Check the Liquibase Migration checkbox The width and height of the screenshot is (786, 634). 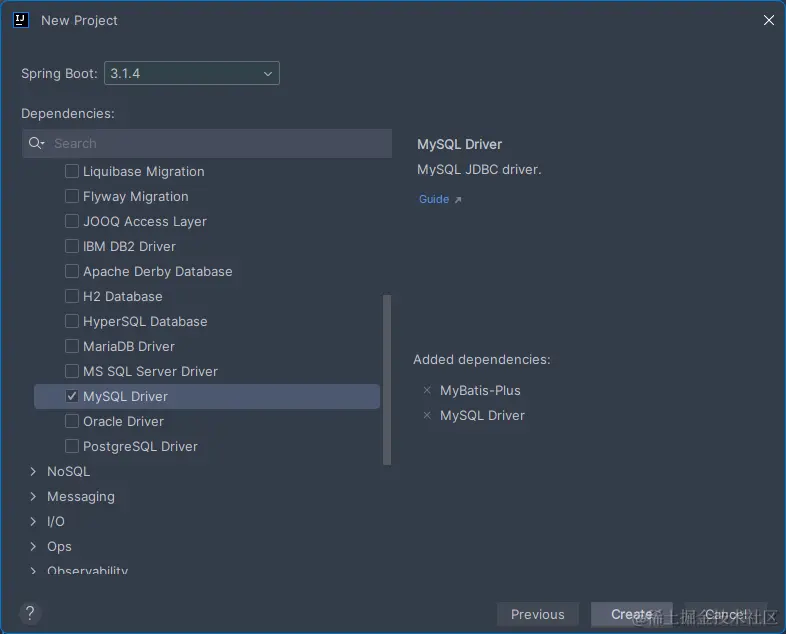(72, 171)
